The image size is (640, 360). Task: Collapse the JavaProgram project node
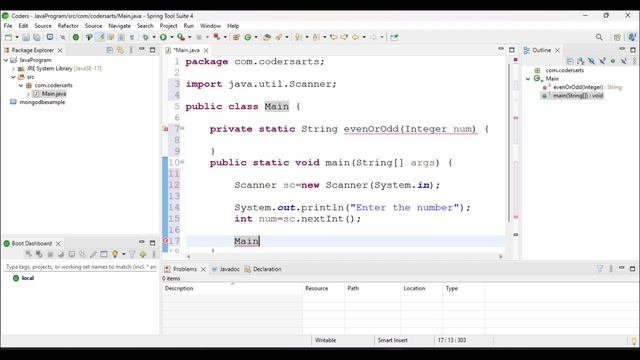pyautogui.click(x=6, y=60)
